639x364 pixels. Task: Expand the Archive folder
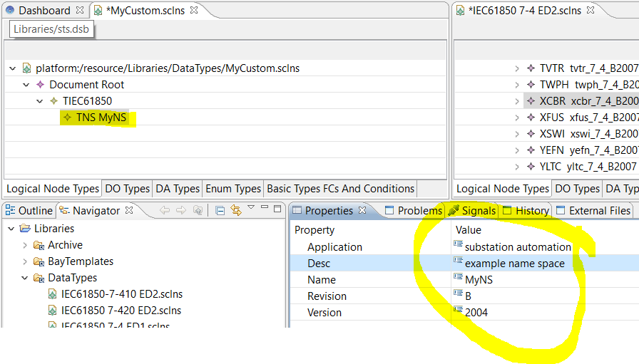click(x=26, y=245)
